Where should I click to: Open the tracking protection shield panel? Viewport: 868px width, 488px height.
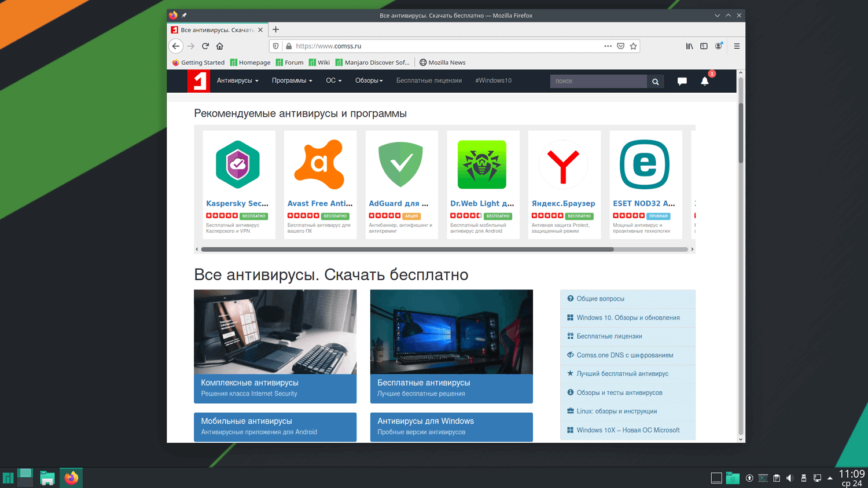click(x=276, y=46)
